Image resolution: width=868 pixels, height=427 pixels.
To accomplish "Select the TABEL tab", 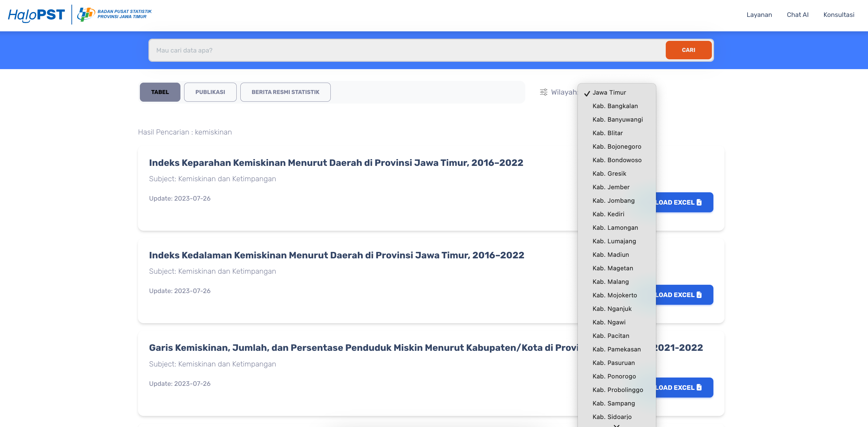I will (x=160, y=92).
